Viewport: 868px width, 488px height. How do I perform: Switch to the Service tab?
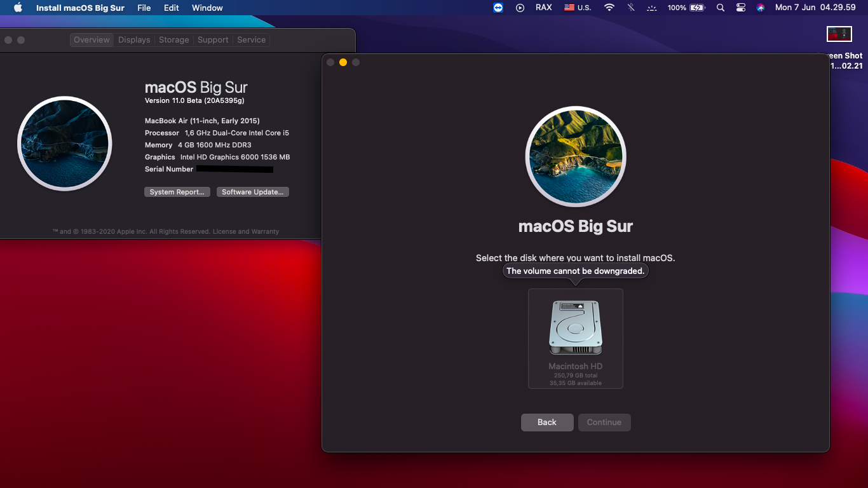click(252, 39)
